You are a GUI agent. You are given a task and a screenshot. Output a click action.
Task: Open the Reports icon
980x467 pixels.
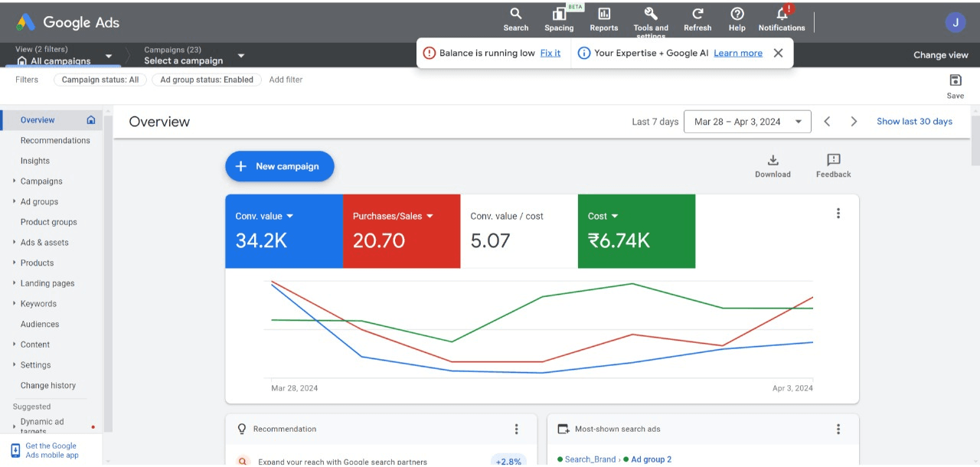pos(603,19)
